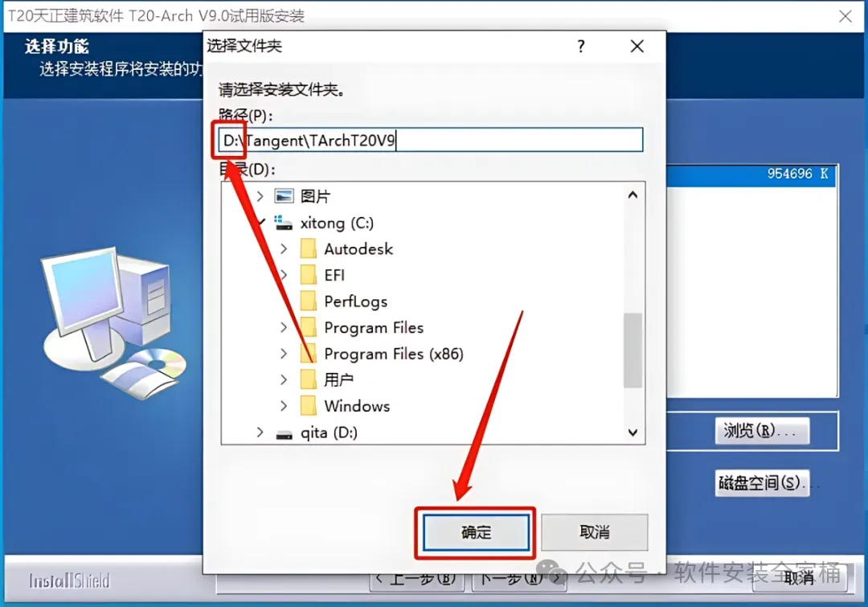The image size is (868, 607).
Task: Expand the 用户 folder
Action: (x=284, y=379)
